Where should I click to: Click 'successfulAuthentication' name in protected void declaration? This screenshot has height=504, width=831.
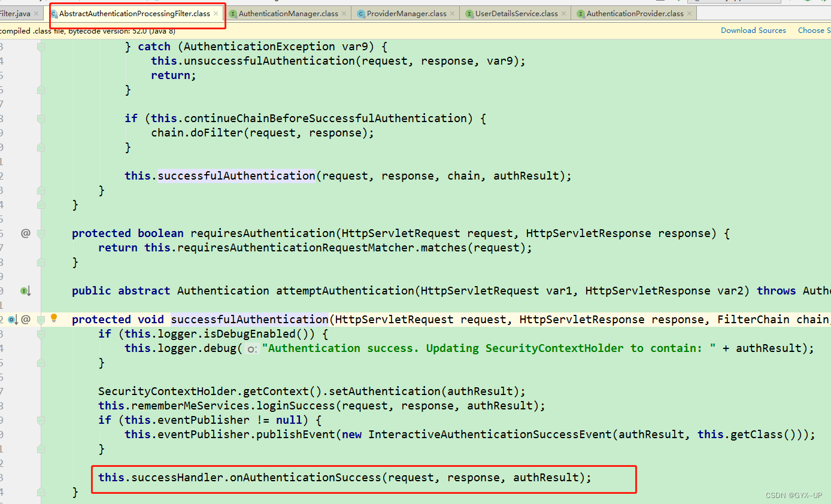pyautogui.click(x=250, y=320)
